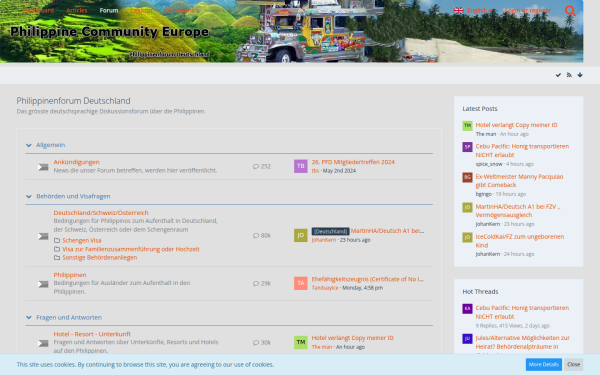Screen dimensions: 600x375
Task: Open Dashboard in the main menu
Action: click(38, 10)
